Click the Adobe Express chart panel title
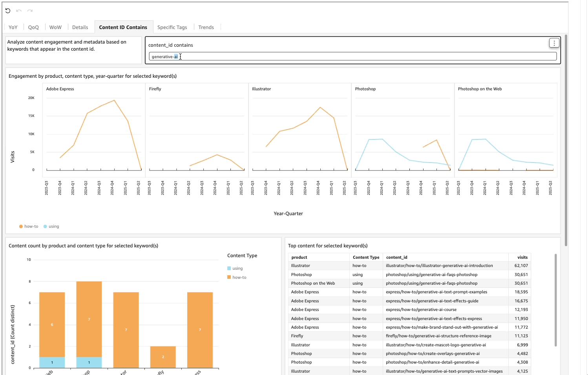The height and width of the screenshot is (375, 588). [60, 89]
